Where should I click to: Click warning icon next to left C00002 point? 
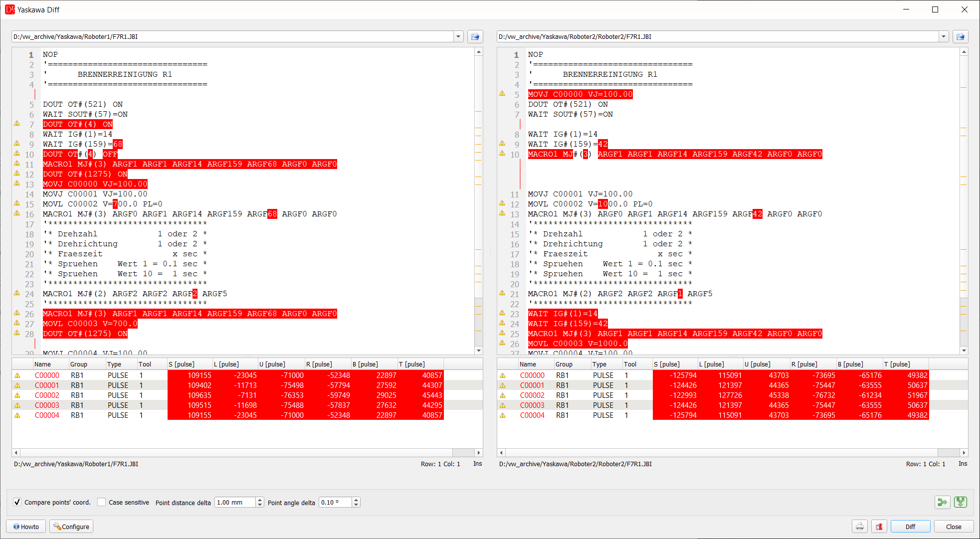17,395
